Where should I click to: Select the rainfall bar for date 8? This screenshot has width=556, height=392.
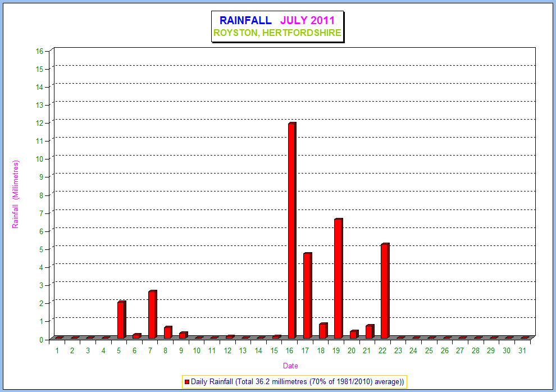[x=168, y=332]
